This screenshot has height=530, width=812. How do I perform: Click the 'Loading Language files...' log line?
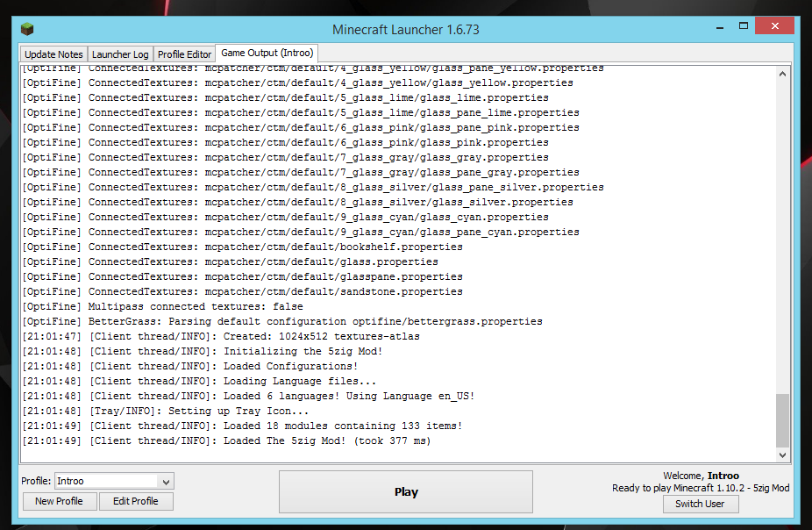click(x=199, y=382)
